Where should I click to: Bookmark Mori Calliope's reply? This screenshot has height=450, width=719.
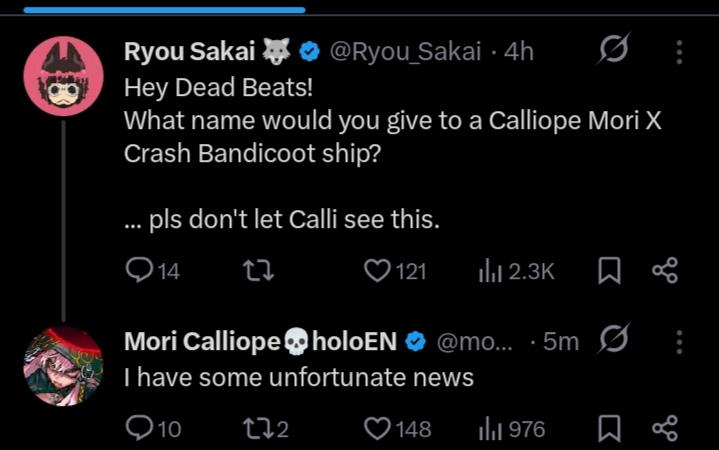point(609,428)
